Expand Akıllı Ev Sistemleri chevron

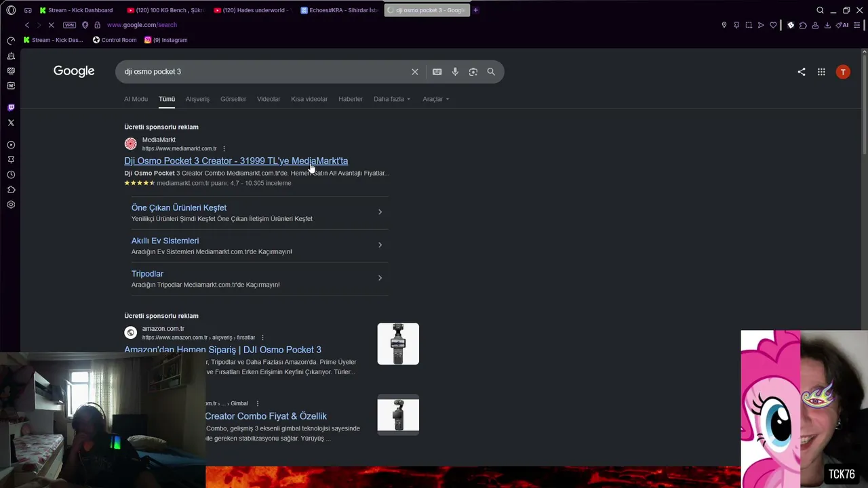click(380, 245)
